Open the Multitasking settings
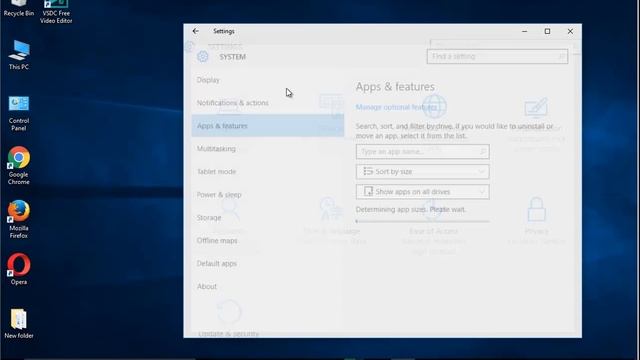Image resolution: width=640 pixels, height=360 pixels. [x=268, y=149]
